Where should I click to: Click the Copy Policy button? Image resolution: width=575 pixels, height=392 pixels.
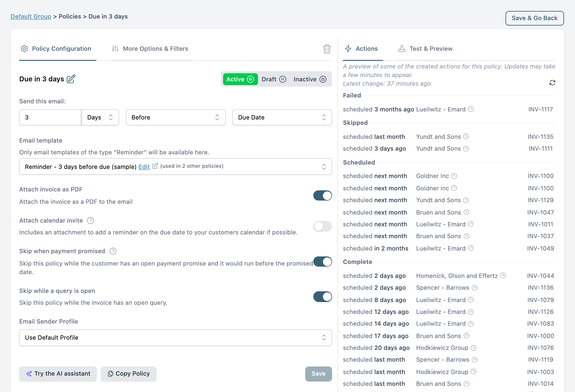(x=129, y=374)
